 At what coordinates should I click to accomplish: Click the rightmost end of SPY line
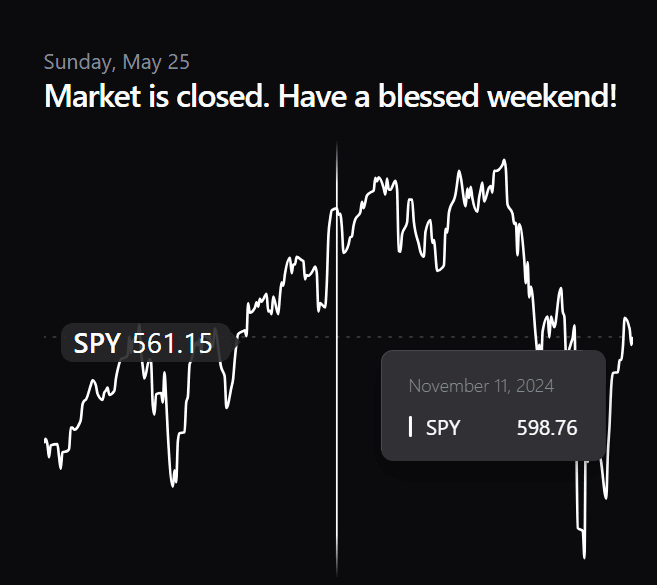click(x=632, y=343)
